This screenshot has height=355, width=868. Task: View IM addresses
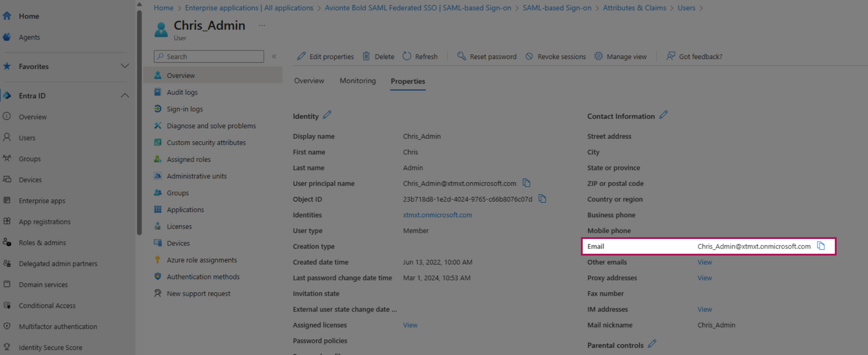(x=705, y=309)
